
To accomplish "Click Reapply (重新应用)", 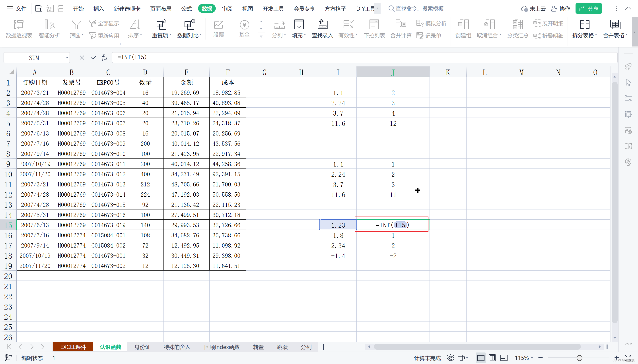I will [104, 36].
